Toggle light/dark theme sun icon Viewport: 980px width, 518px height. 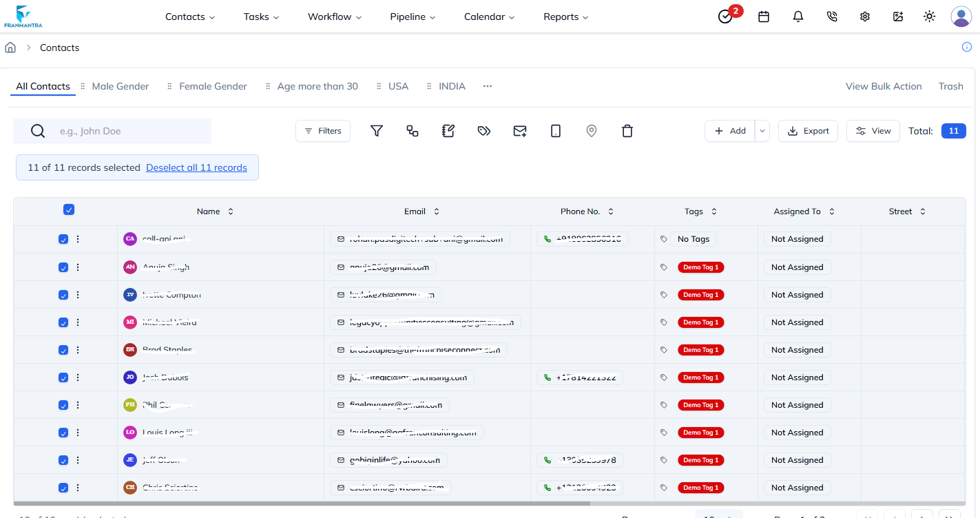pos(930,17)
